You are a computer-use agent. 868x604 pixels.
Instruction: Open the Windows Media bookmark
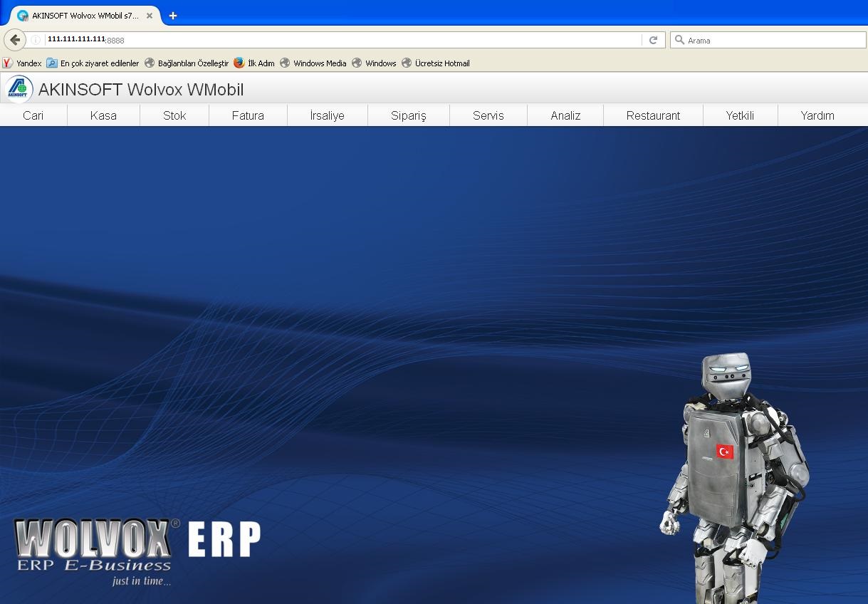[313, 63]
